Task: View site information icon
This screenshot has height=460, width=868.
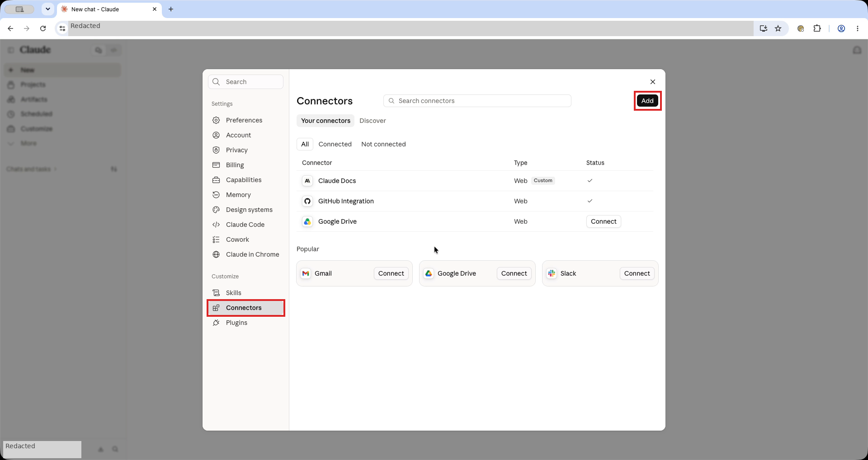Action: [62, 28]
